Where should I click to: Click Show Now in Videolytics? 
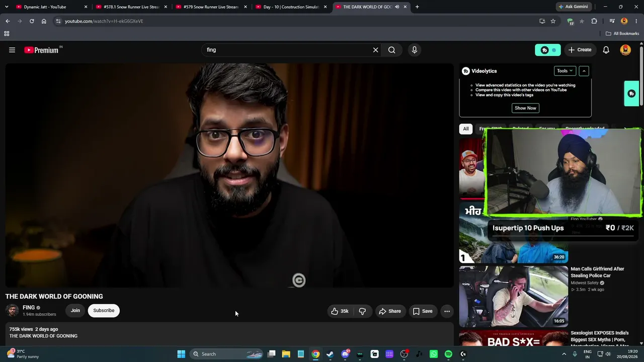[525, 108]
